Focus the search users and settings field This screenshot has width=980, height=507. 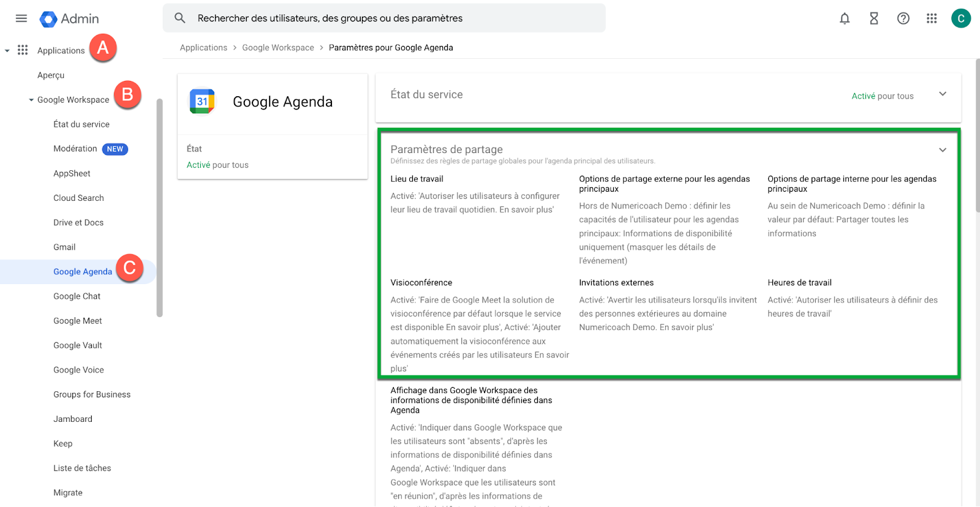(384, 18)
